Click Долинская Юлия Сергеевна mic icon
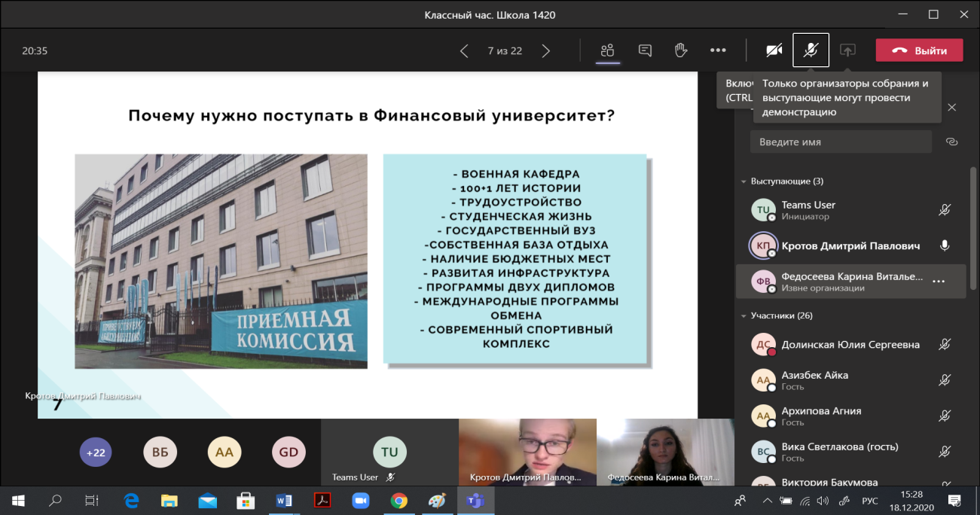 point(944,344)
